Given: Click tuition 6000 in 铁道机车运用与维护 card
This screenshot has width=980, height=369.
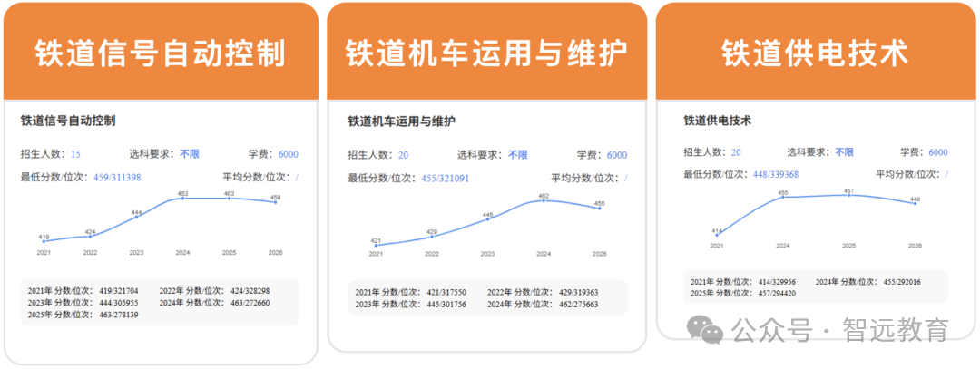Looking at the screenshot, I should 617,155.
